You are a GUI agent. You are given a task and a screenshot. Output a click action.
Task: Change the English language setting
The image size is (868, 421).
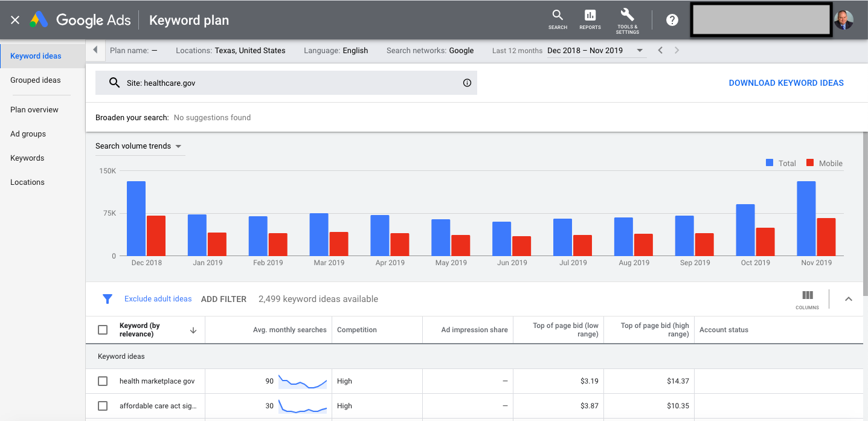(355, 51)
